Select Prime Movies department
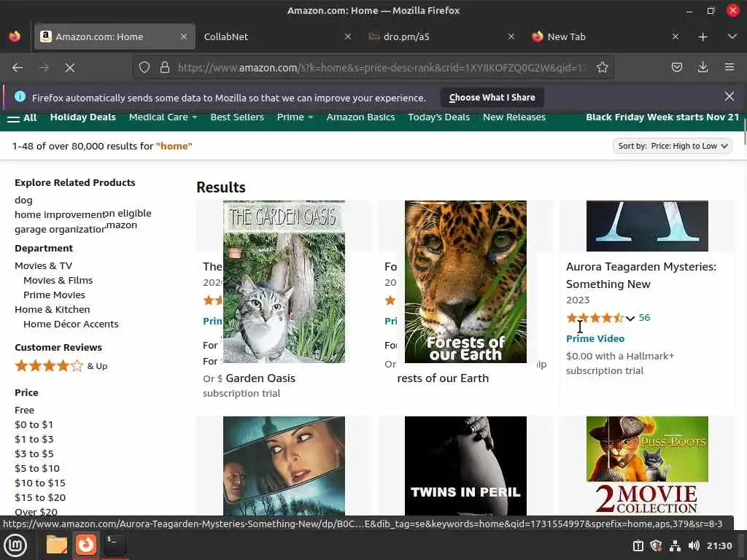747x560 pixels. coord(54,295)
